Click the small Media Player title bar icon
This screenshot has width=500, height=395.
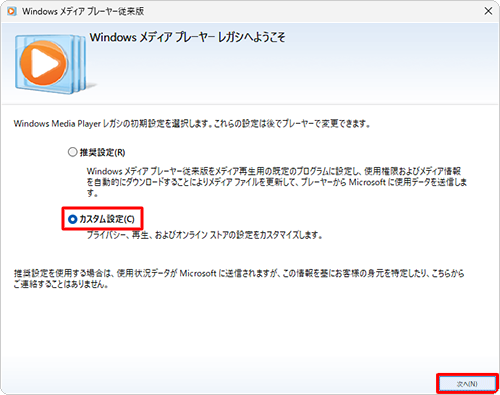click(12, 11)
